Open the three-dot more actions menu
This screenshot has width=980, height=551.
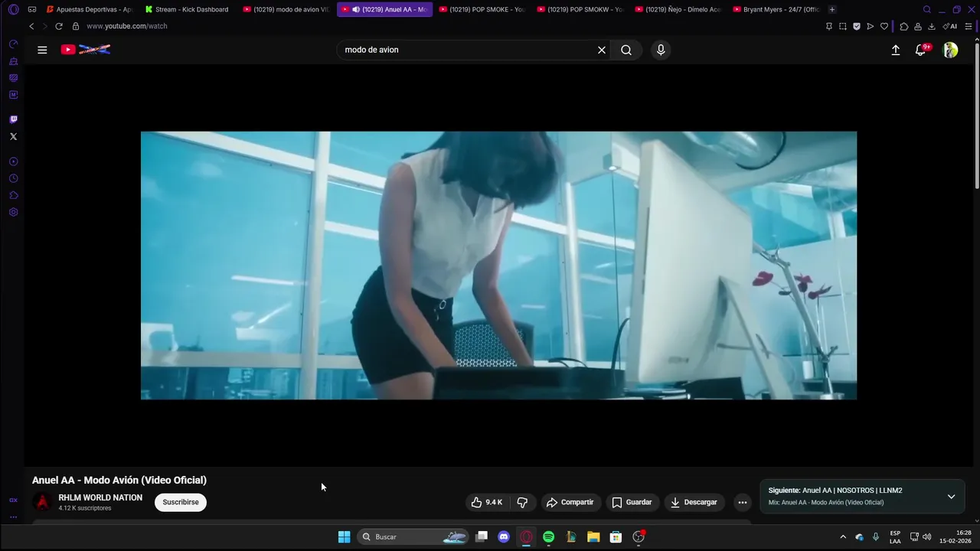pyautogui.click(x=742, y=502)
